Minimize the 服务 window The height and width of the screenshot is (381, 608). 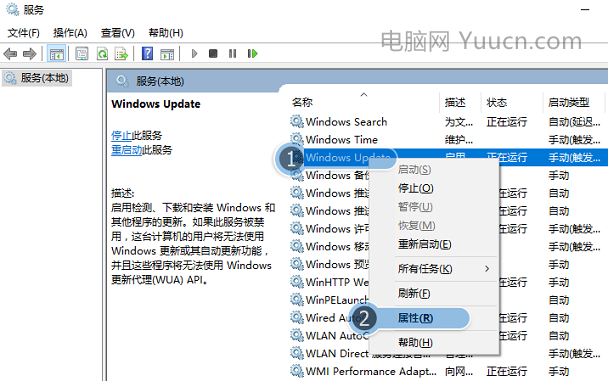pyautogui.click(x=585, y=10)
